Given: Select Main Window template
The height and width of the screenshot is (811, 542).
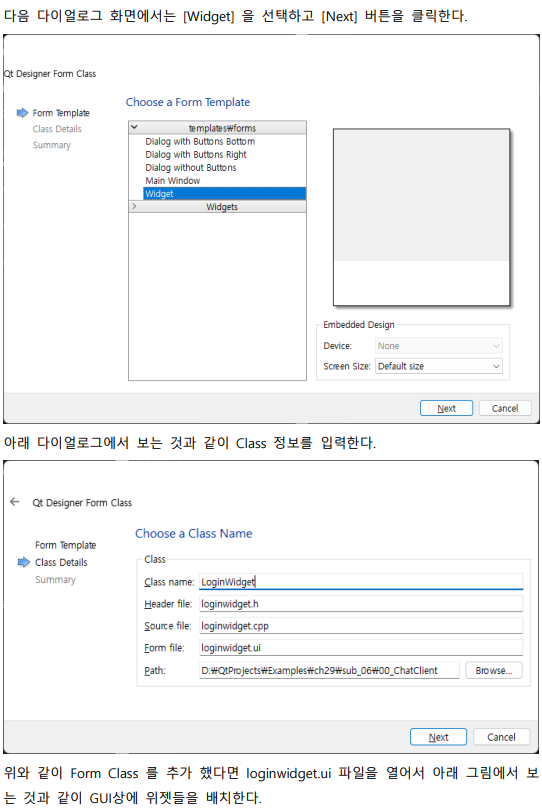Looking at the screenshot, I should coord(172,181).
